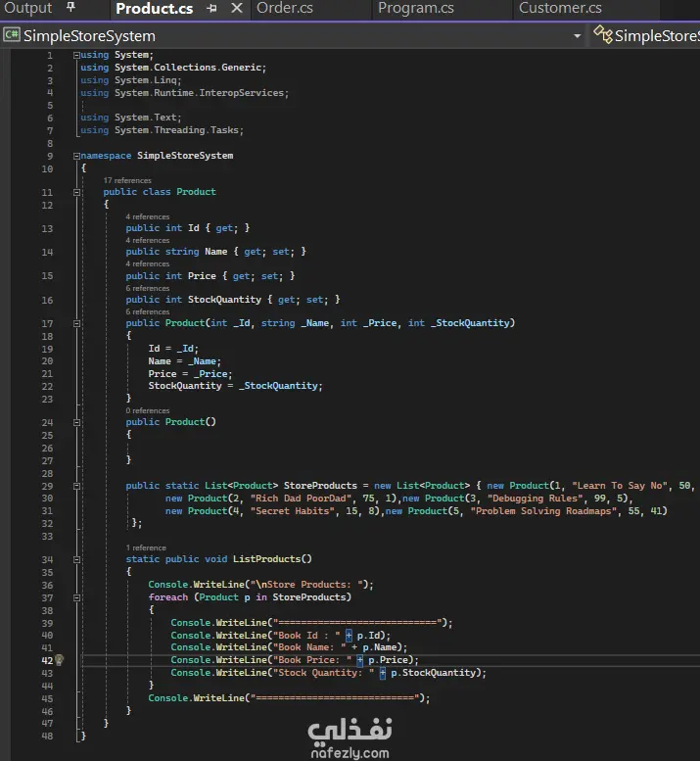Click 'p.Name' on line 41
700x761 pixels.
382,647
